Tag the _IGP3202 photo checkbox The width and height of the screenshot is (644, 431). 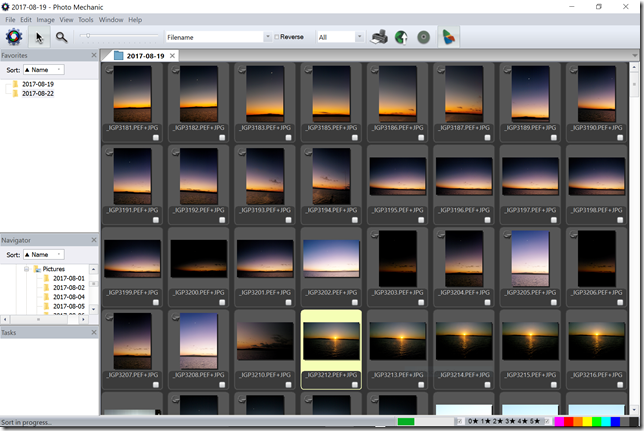coord(354,302)
